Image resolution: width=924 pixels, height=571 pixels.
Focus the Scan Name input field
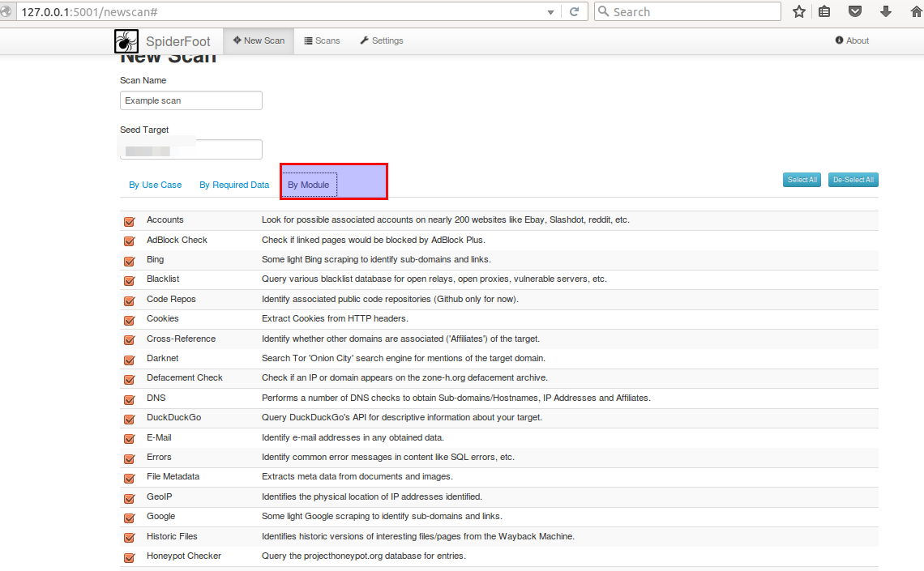pyautogui.click(x=191, y=100)
